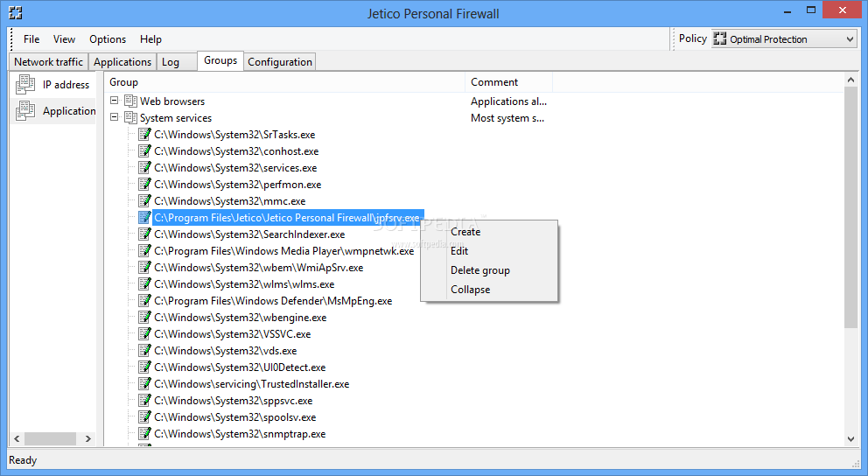The height and width of the screenshot is (476, 868).
Task: Click the icon next to wlms.exe
Action: tap(144, 283)
